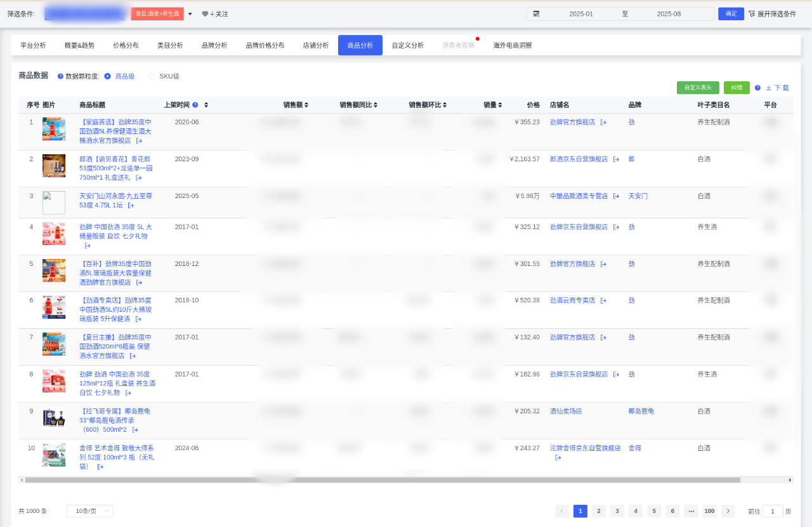Open the 10条/页 page size selector

pos(89,510)
